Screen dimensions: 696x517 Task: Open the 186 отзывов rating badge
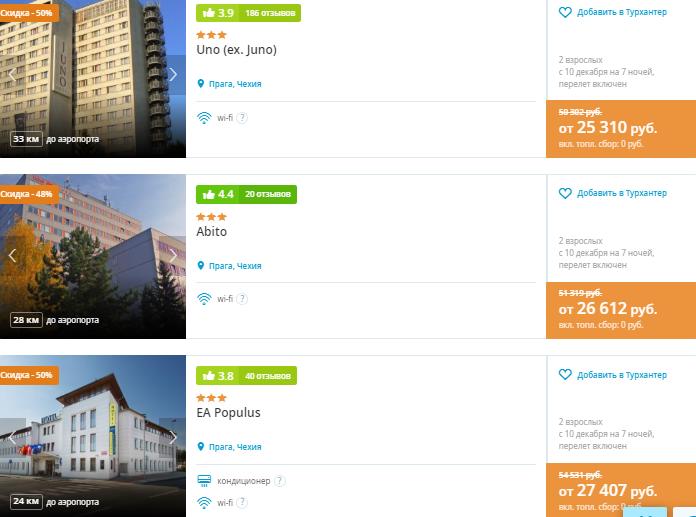pos(249,13)
